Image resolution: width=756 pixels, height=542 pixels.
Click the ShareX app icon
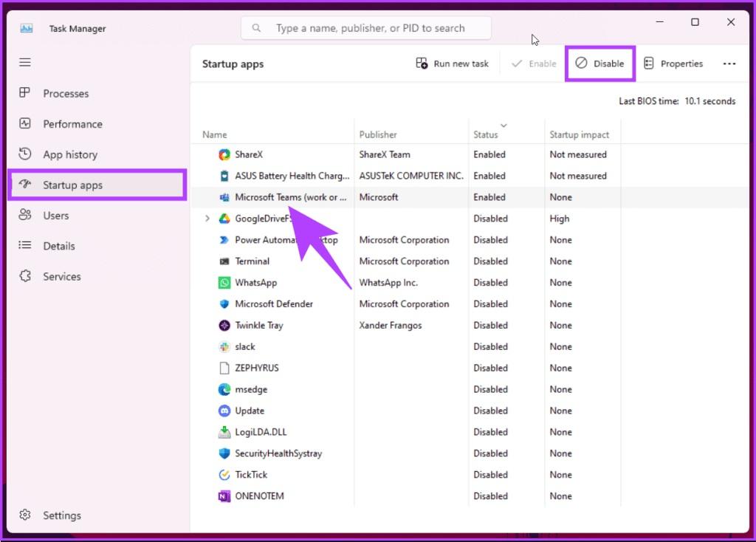224,154
